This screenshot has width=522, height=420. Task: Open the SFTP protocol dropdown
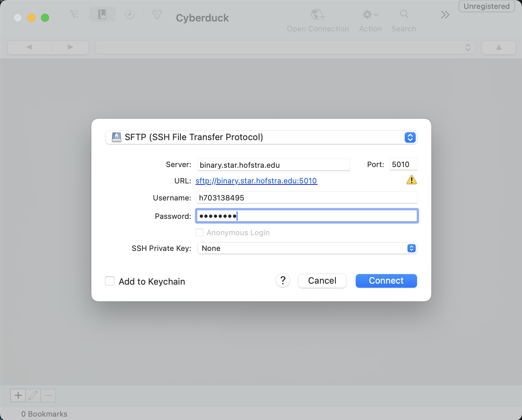click(261, 137)
